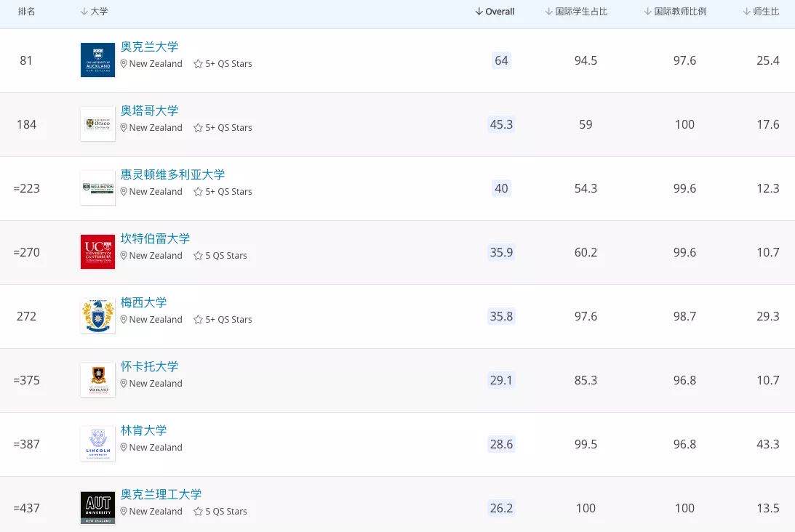The image size is (795, 532).
Task: Open the 奥塔哥大学 university link
Action: tap(150, 110)
